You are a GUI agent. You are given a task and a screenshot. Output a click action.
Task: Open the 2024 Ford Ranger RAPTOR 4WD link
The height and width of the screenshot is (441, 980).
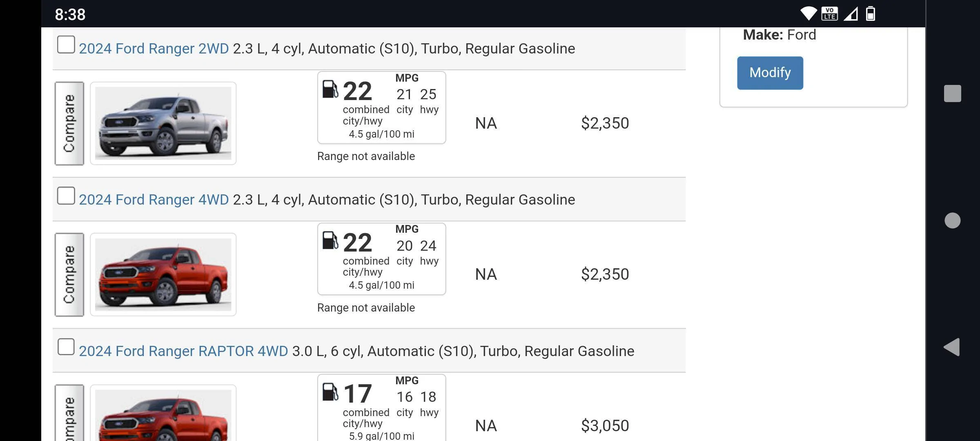click(x=183, y=351)
